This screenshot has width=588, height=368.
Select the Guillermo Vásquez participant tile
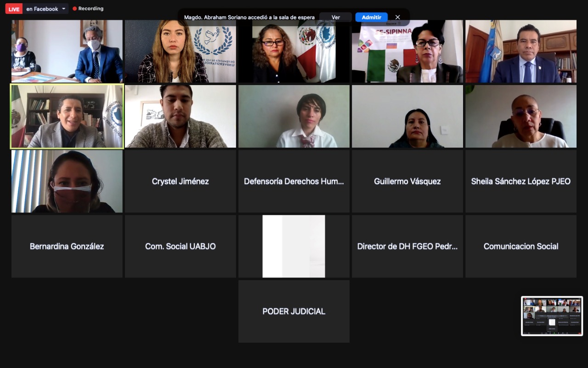(x=407, y=181)
